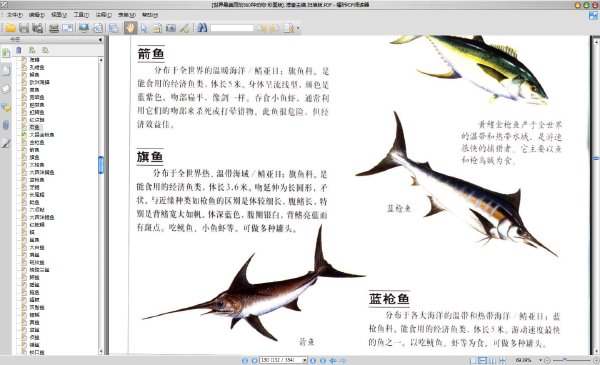The height and width of the screenshot is (365, 600).
Task: Switch to continuous page layout
Action: (483, 360)
